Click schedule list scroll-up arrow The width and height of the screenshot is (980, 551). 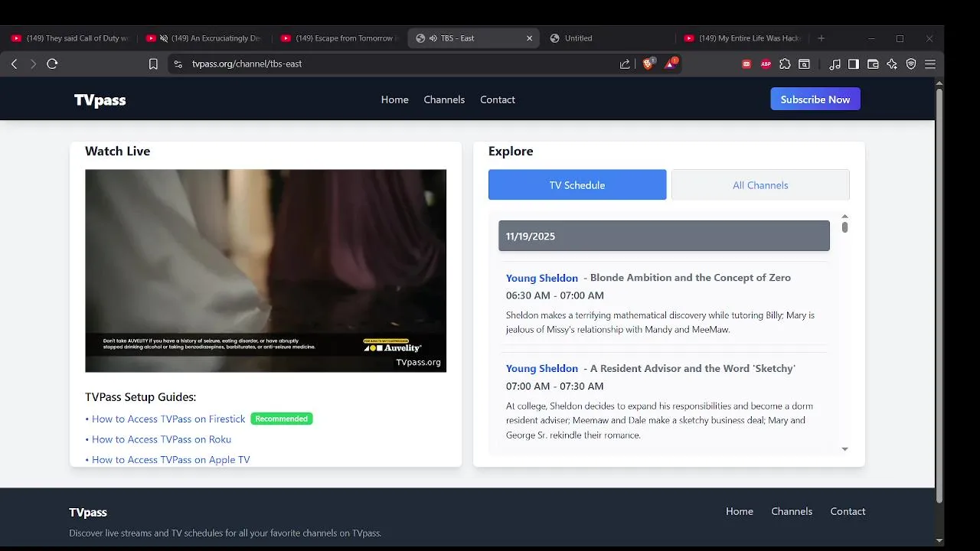coord(844,217)
